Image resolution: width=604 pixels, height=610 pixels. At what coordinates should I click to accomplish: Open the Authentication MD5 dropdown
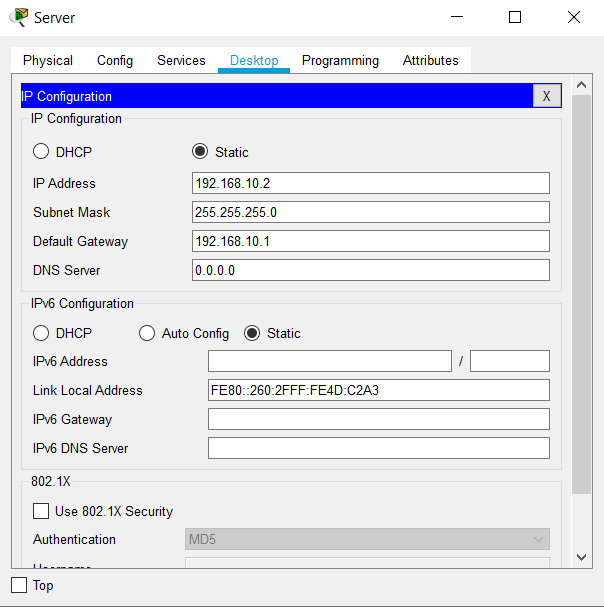367,539
